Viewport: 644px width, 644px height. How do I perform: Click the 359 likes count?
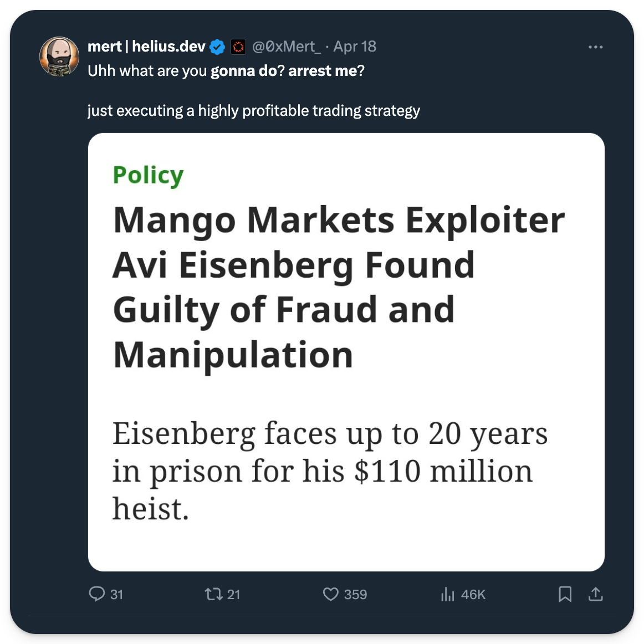[x=355, y=595]
